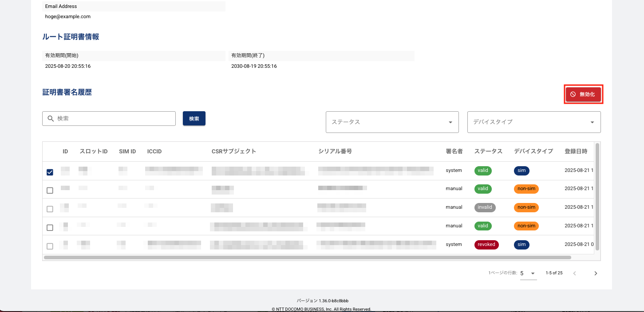Click the 署名者 column header

454,152
